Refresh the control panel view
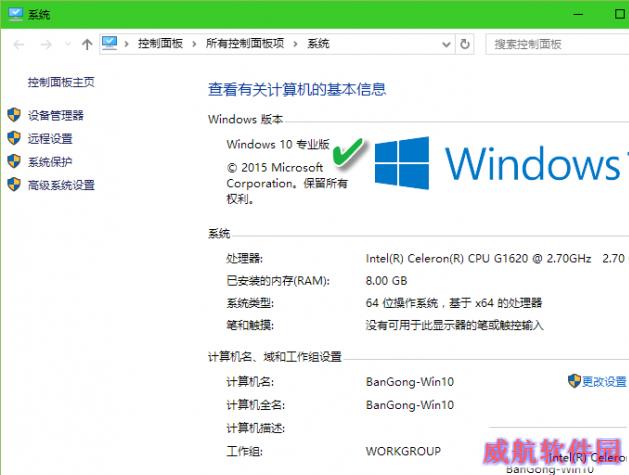This screenshot has width=629, height=475. [x=465, y=44]
